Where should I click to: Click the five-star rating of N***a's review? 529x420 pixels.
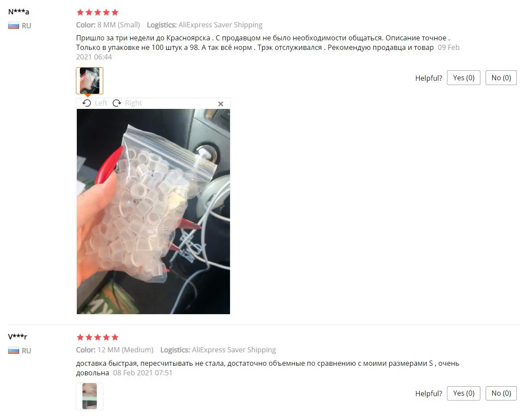pos(97,12)
